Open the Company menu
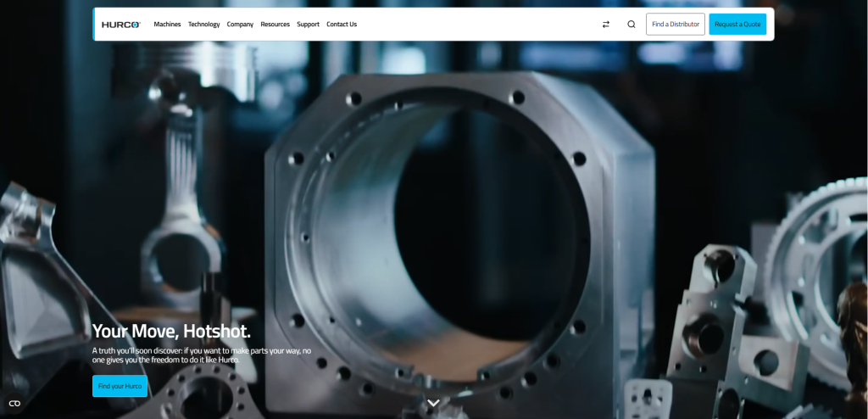 click(x=240, y=25)
